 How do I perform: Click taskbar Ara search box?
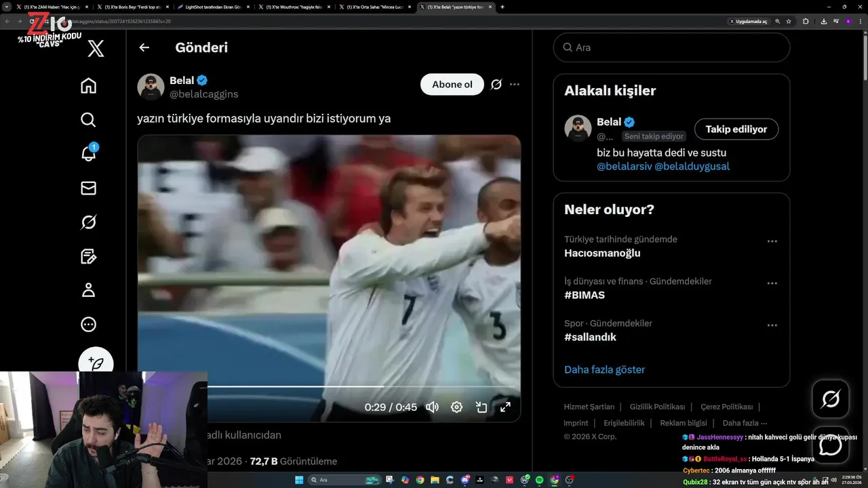tap(346, 480)
